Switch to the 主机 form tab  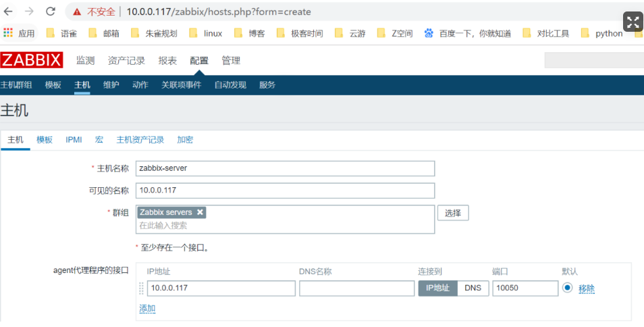tap(16, 140)
